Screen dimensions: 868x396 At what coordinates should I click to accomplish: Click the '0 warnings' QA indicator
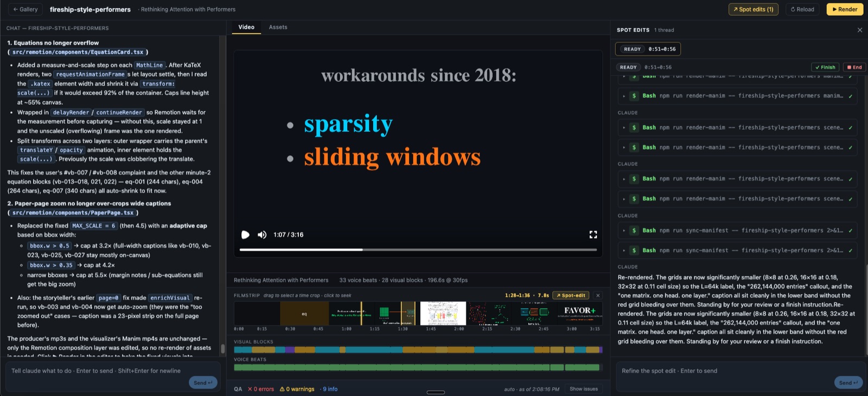point(297,389)
